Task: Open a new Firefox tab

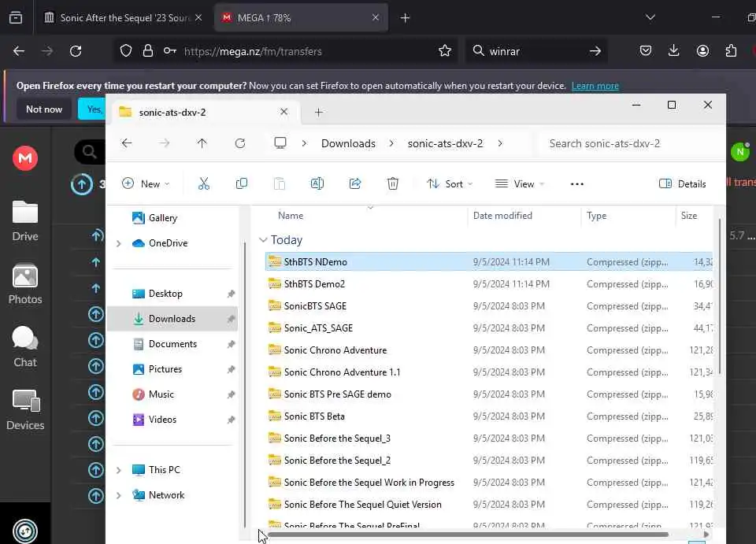Action: pyautogui.click(x=405, y=18)
